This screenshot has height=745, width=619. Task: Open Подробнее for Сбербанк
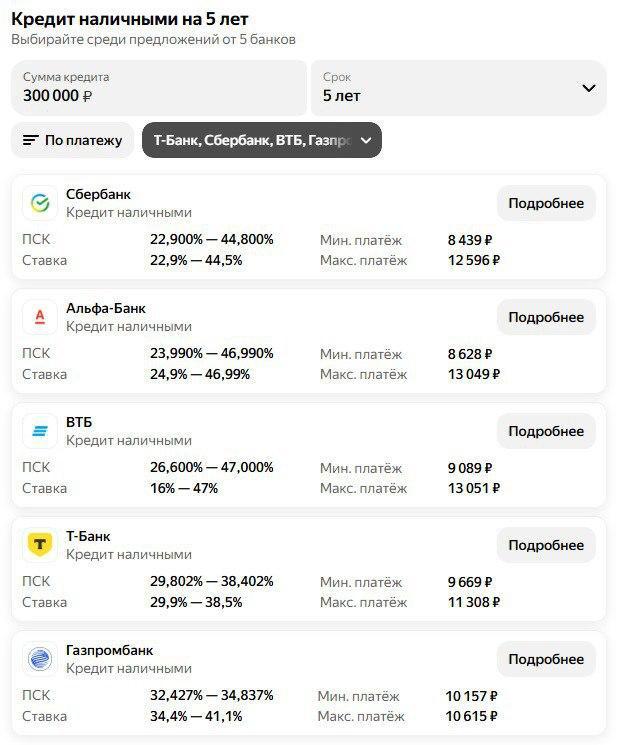pos(546,203)
